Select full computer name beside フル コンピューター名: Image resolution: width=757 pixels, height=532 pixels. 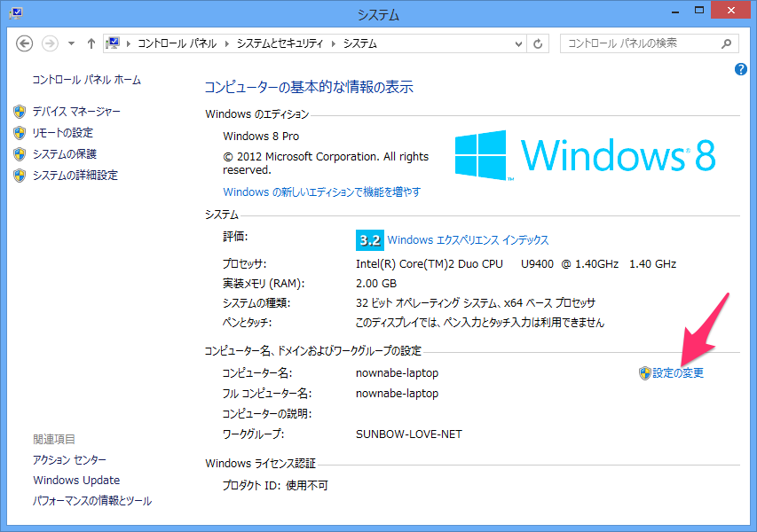(x=397, y=394)
